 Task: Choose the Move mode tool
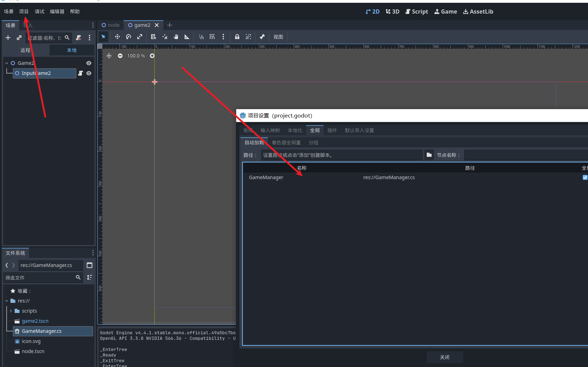coord(117,37)
